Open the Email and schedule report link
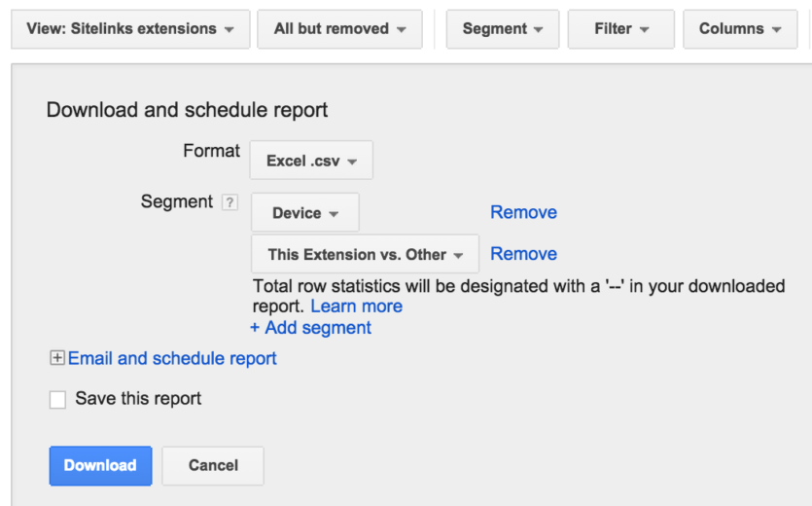This screenshot has height=506, width=812. (x=172, y=358)
